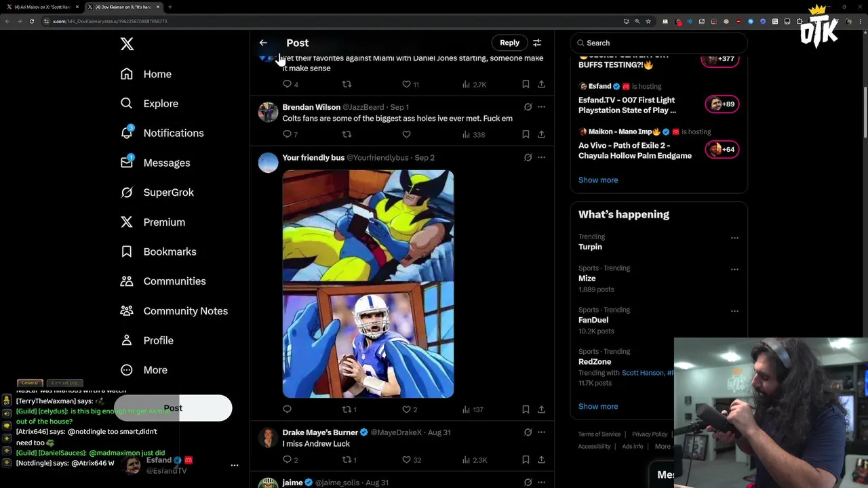
Task: Share Your friendly bus post
Action: [541, 409]
